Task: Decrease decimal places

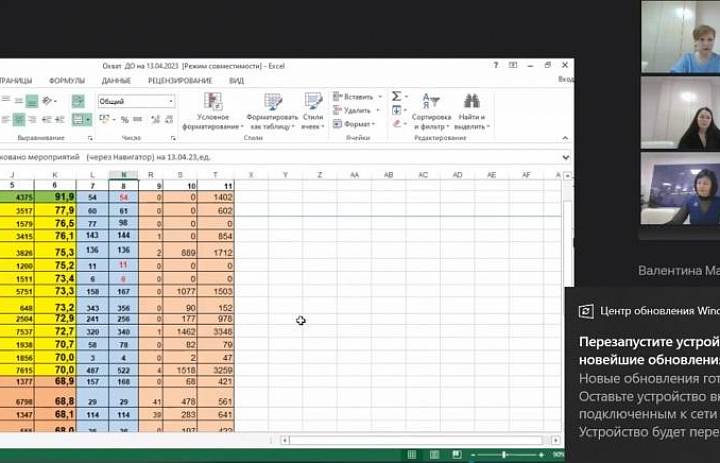Action: pyautogui.click(x=169, y=119)
